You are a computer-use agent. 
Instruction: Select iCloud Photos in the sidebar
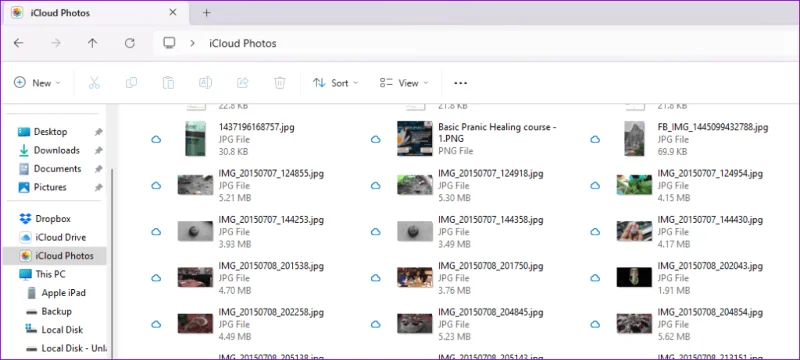pyautogui.click(x=54, y=255)
